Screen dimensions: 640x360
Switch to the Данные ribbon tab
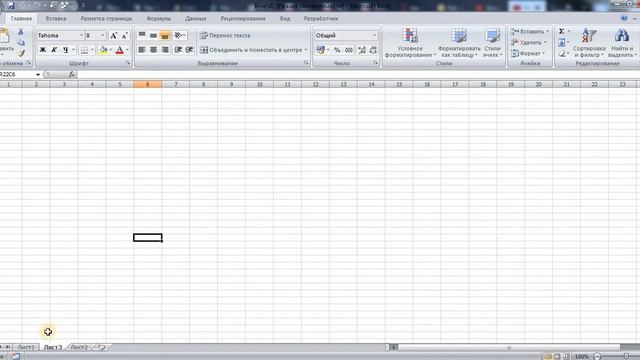[x=196, y=19]
